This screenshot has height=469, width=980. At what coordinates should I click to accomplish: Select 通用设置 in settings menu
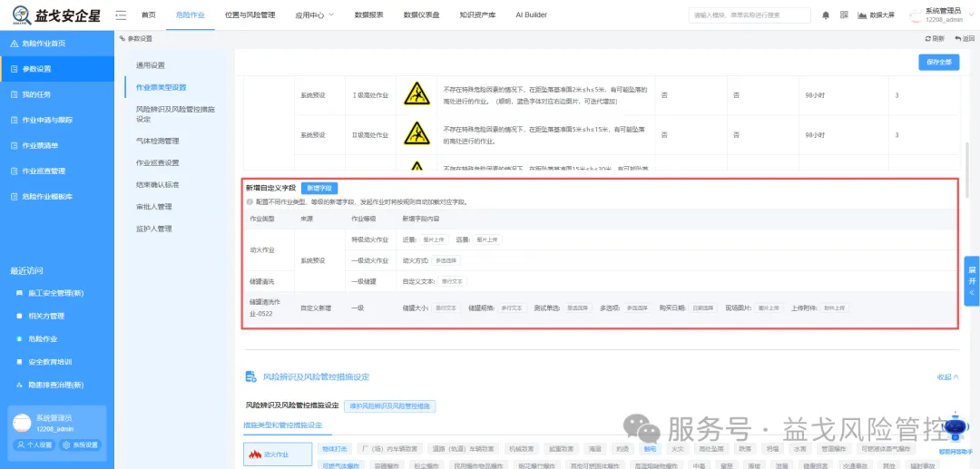tap(151, 65)
